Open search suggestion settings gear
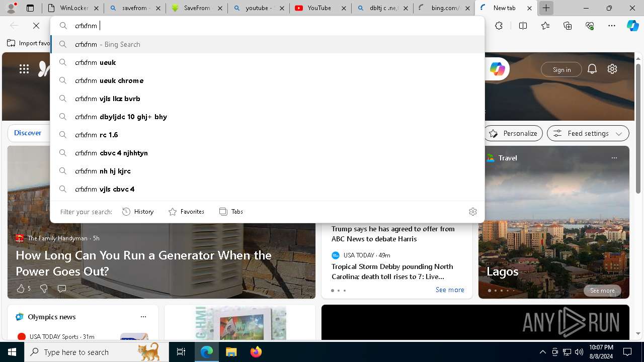Viewport: 644px width, 362px height. (x=472, y=212)
